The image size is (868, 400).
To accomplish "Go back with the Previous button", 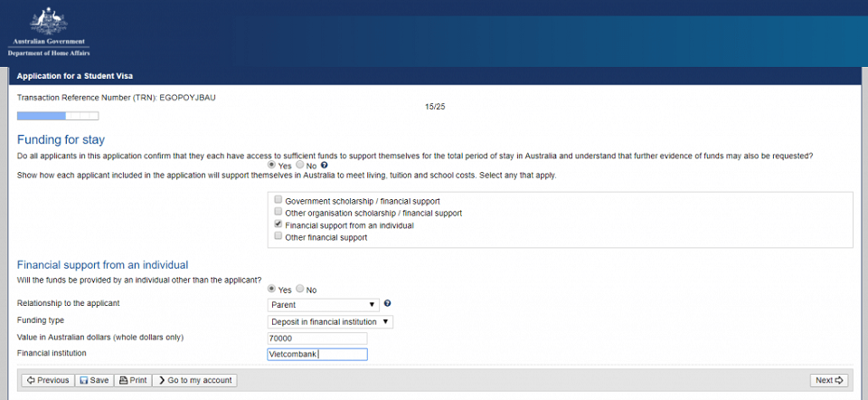I will coord(47,380).
